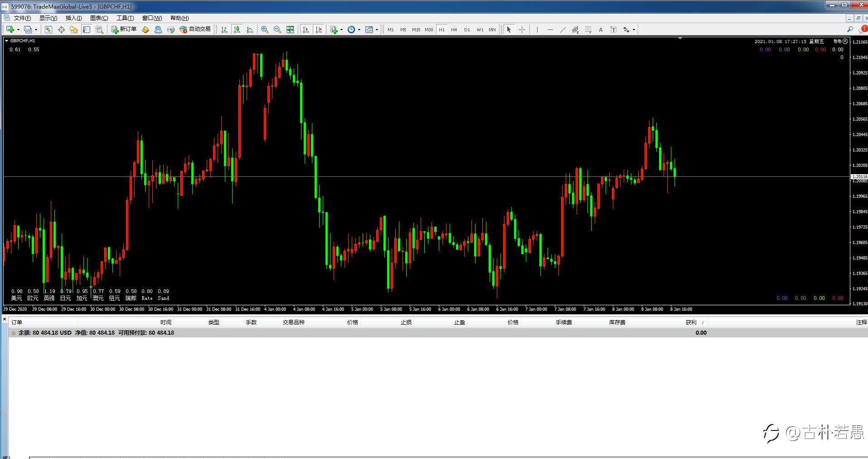Select the Vertical Line drawing tool

[x=537, y=29]
